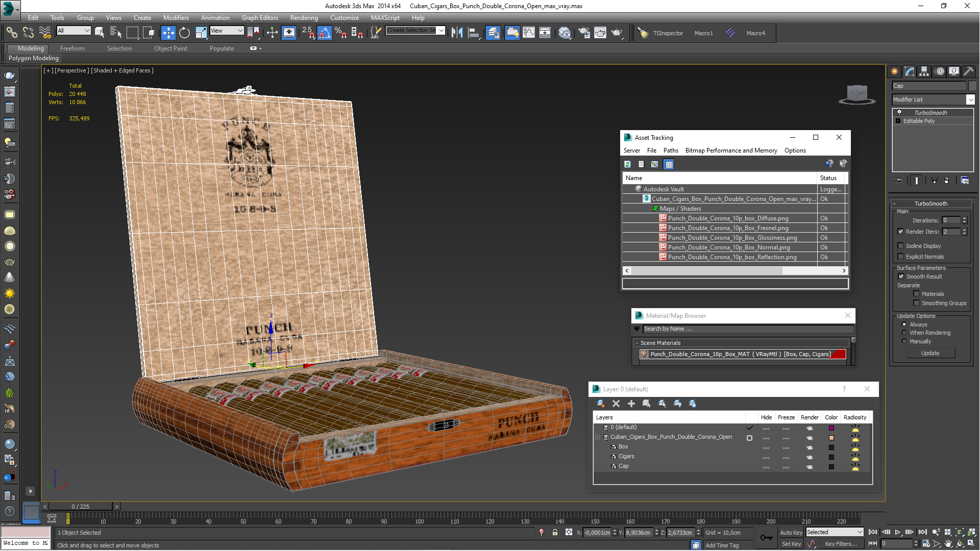The image size is (980, 551).
Task: Enable Separate by Smoothing Groups checkbox
Action: [916, 303]
